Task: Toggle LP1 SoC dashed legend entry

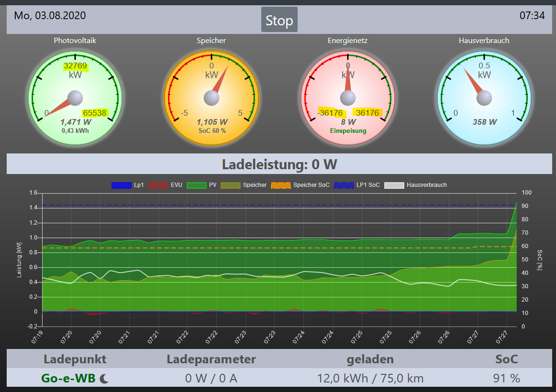Action: pos(357,185)
